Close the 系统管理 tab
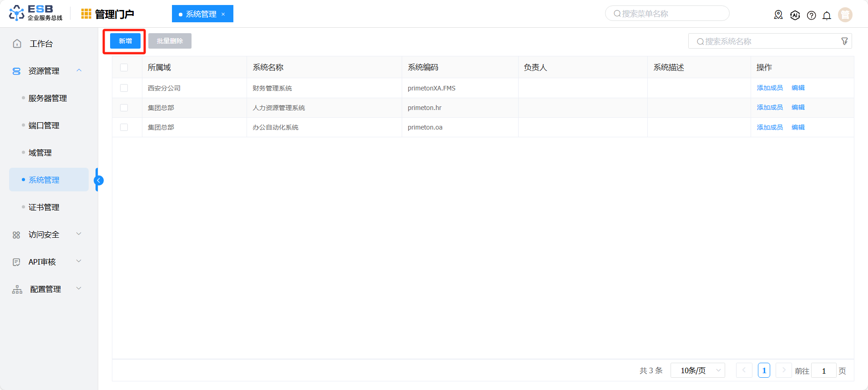This screenshot has height=390, width=868. coord(223,14)
